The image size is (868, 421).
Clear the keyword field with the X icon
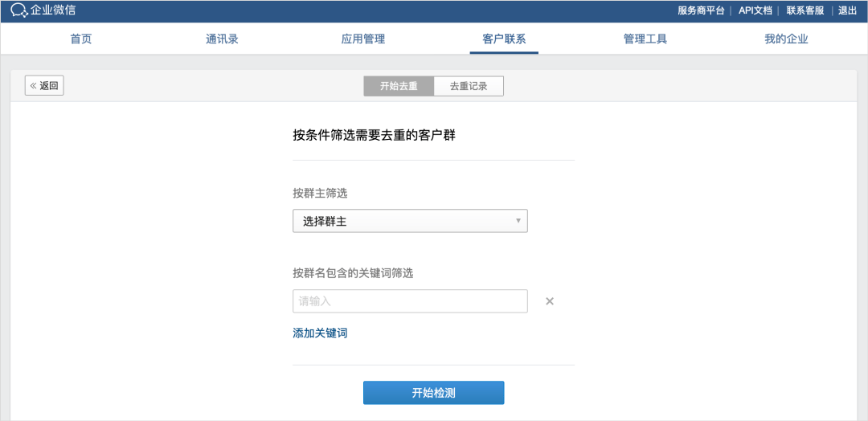click(x=550, y=301)
